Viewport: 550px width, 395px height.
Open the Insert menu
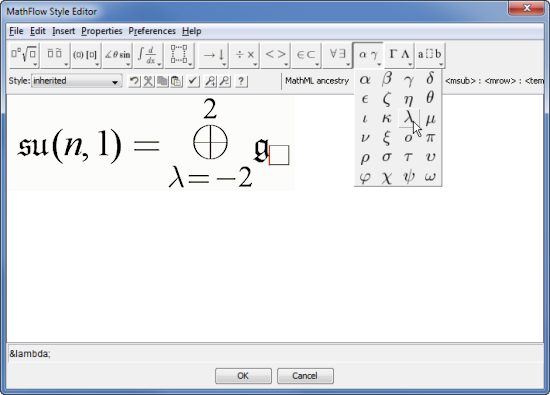(63, 31)
